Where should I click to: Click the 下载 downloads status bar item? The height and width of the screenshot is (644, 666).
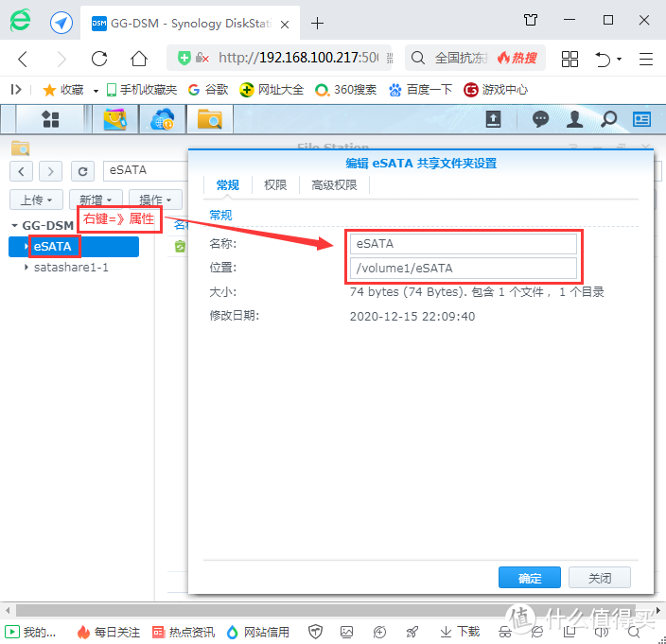[x=460, y=632]
